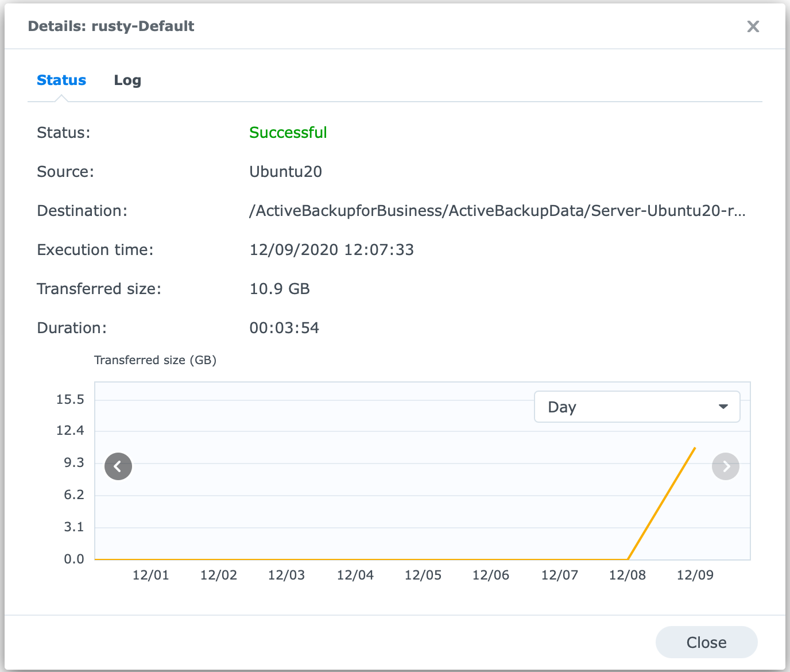Click the 10.9 GB transferred size value
The width and height of the screenshot is (790, 672).
[x=280, y=289]
